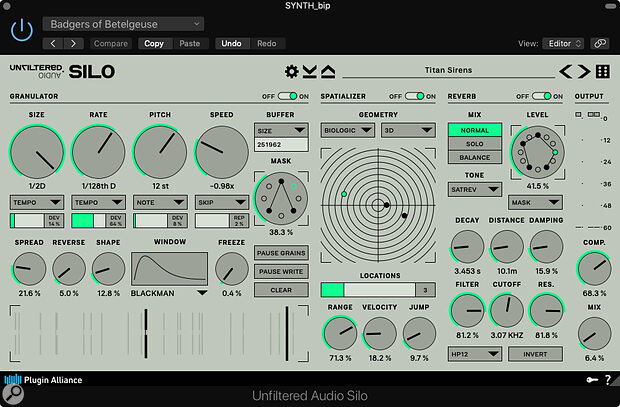Image resolution: width=620 pixels, height=407 pixels.
Task: Open Badgers of Betelgeuse preset dropdown
Action: click(123, 24)
